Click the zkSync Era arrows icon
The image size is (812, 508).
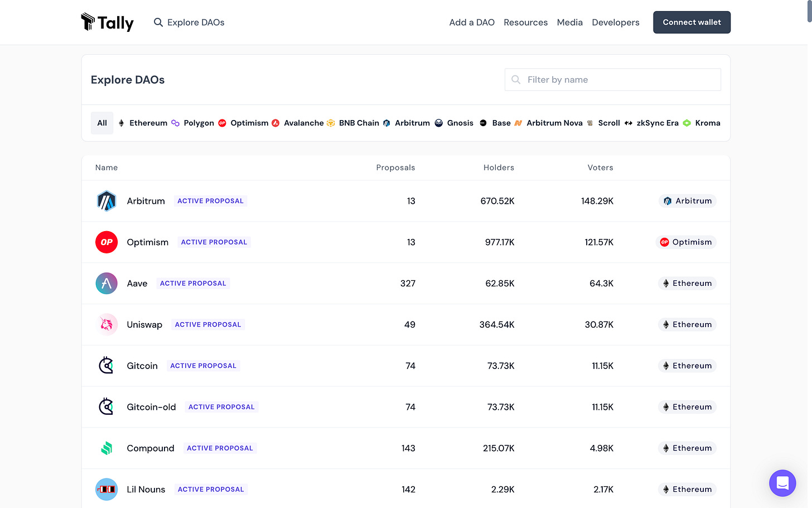[x=629, y=123]
